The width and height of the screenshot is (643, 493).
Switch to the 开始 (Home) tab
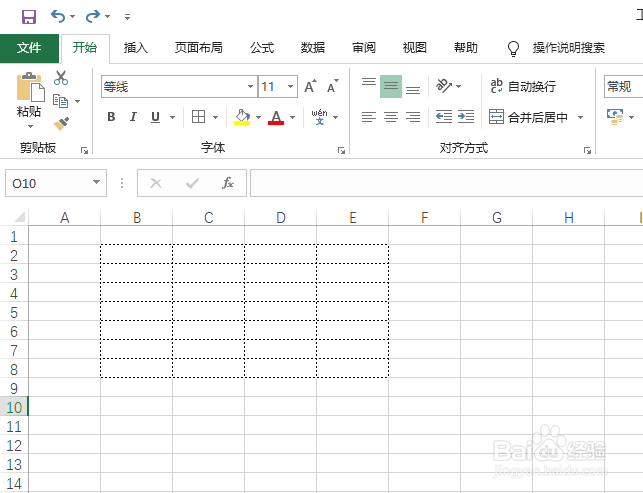[85, 48]
